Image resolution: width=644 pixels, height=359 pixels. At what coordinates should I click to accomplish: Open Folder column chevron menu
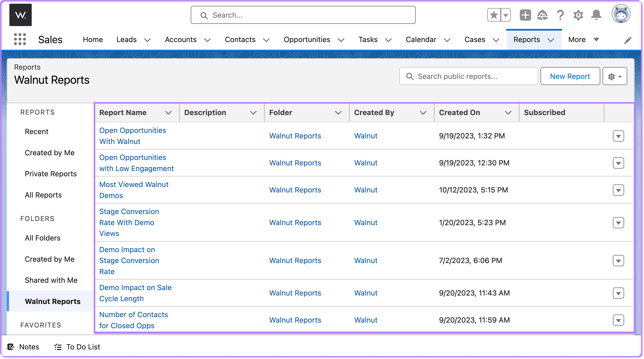[338, 113]
